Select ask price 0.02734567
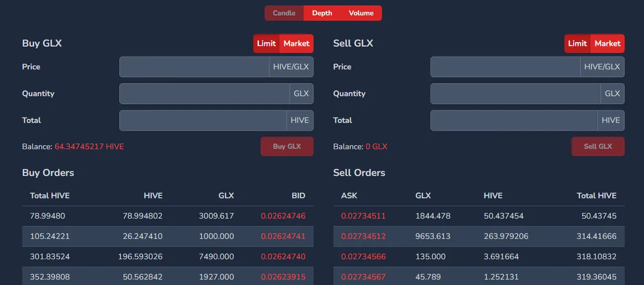This screenshot has width=644, height=285. tap(363, 277)
